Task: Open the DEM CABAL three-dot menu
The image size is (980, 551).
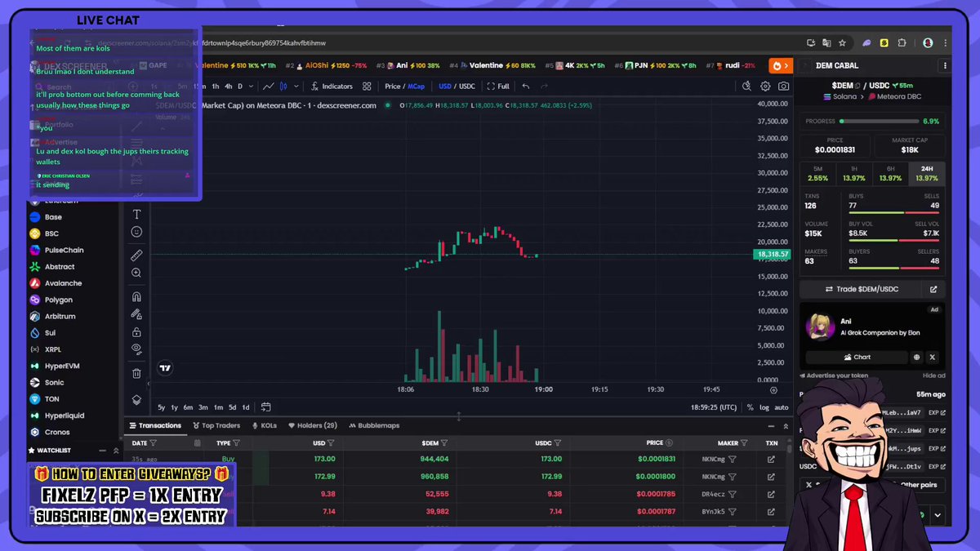Action: click(x=946, y=65)
